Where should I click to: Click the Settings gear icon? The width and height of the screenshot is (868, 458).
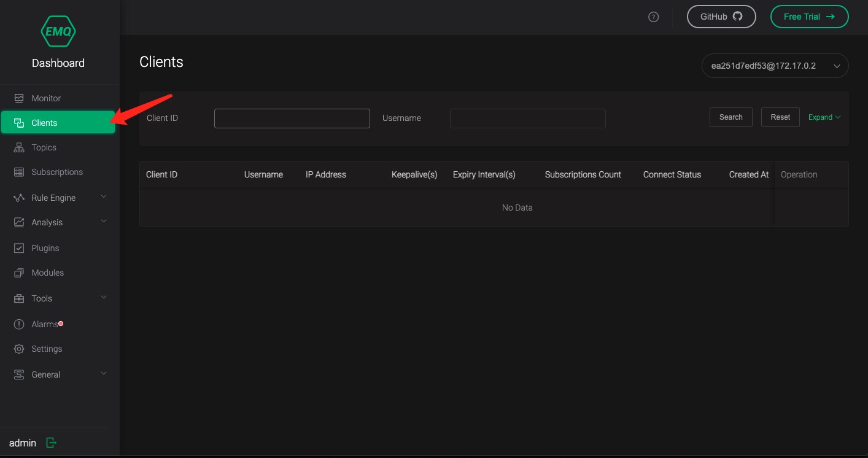[x=19, y=349]
